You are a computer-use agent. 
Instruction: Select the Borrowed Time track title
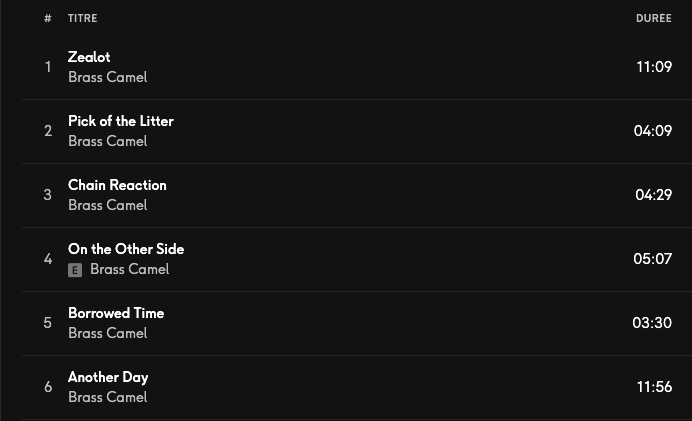116,313
